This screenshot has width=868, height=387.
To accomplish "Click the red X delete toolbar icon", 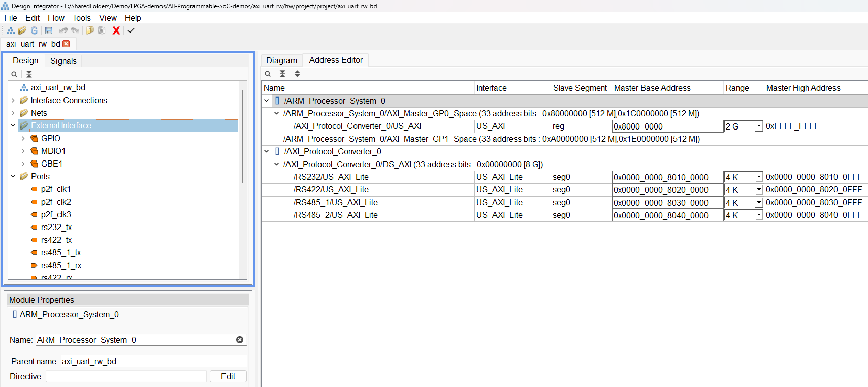I will pyautogui.click(x=116, y=30).
